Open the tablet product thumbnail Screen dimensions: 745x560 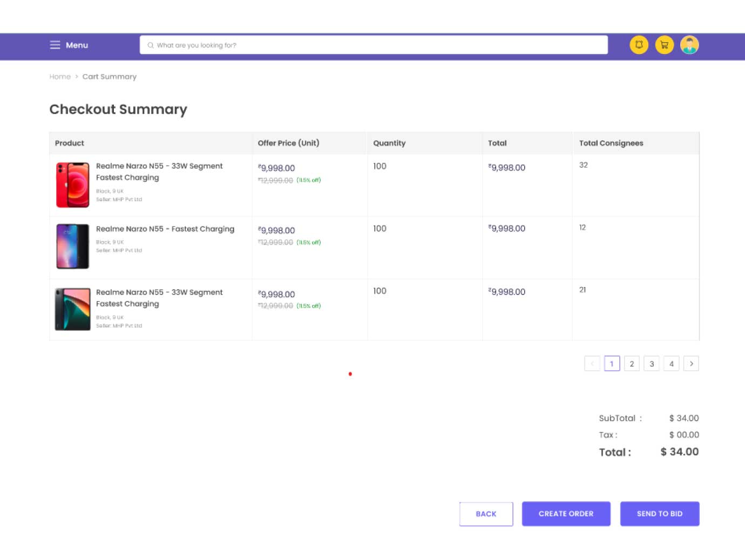pos(73,309)
